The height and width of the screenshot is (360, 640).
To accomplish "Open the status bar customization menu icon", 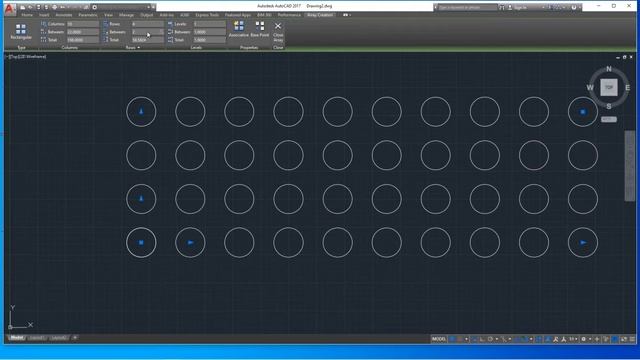I will point(632,339).
